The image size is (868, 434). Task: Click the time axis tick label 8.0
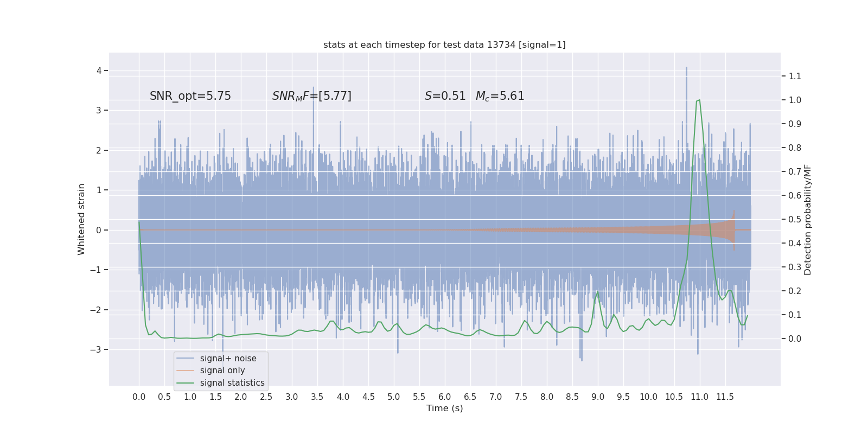coord(547,397)
